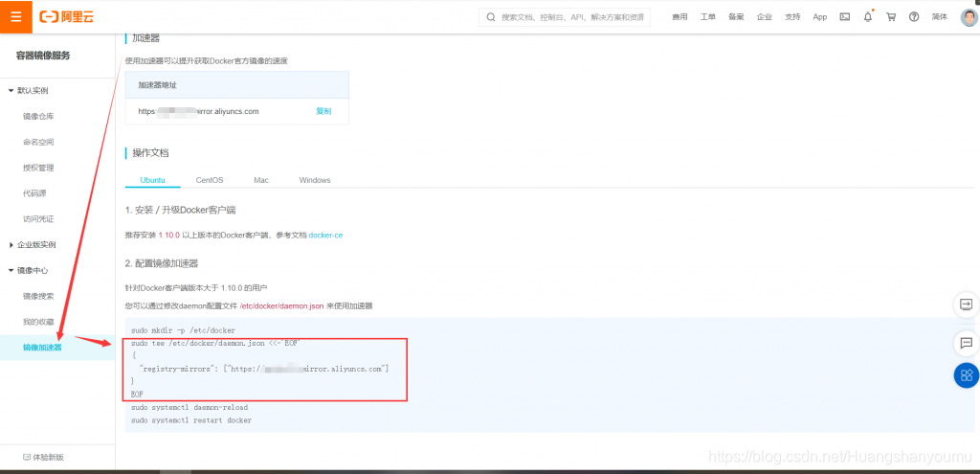The image size is (980, 474).
Task: Open 访问凭证 in sidebar
Action: [38, 219]
